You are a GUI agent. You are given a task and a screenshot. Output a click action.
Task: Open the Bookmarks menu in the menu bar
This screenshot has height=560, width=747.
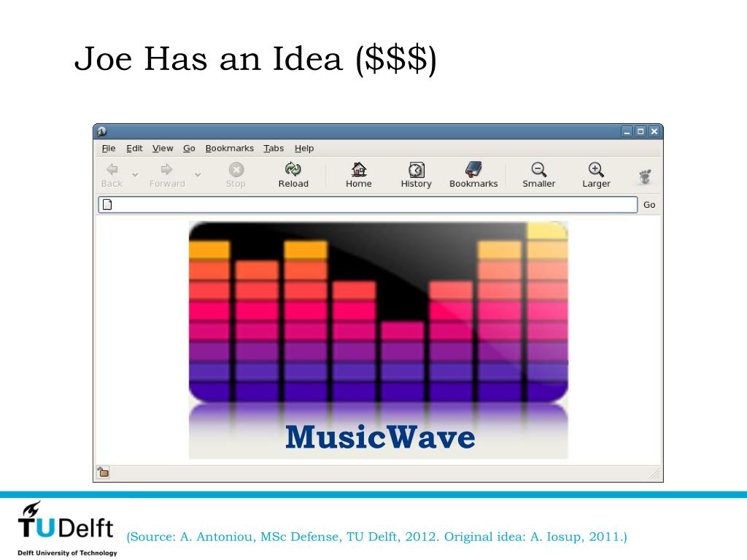pos(230,149)
